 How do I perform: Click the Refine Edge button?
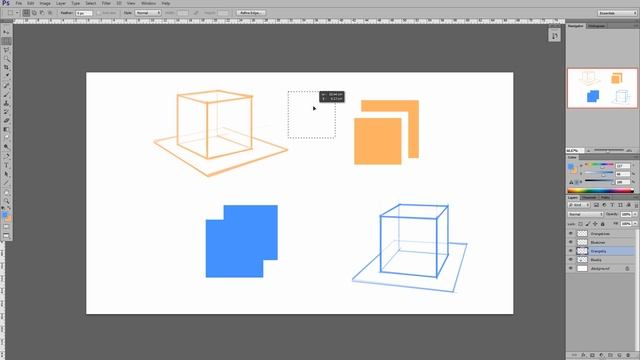[251, 13]
